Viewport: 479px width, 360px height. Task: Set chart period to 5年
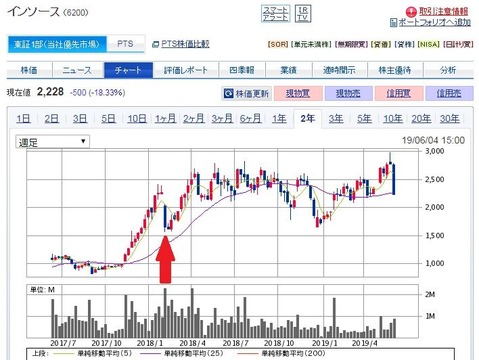[x=364, y=119]
